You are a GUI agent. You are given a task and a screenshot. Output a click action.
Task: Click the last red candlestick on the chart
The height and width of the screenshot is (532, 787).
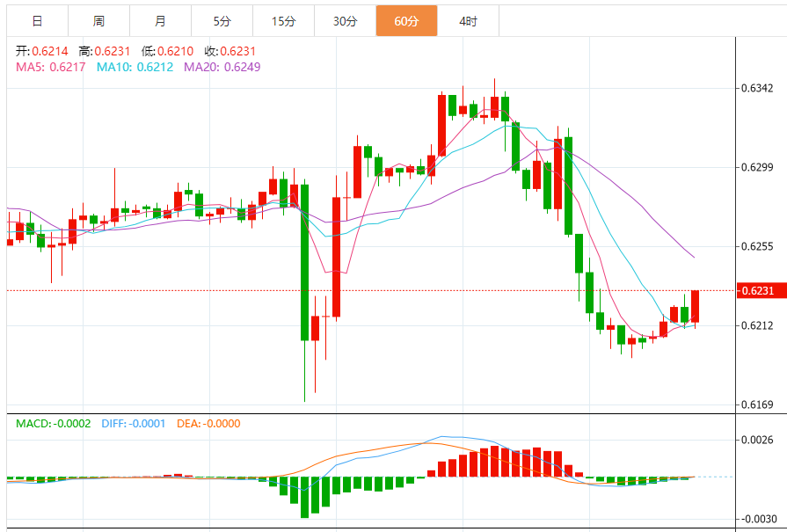coord(695,306)
